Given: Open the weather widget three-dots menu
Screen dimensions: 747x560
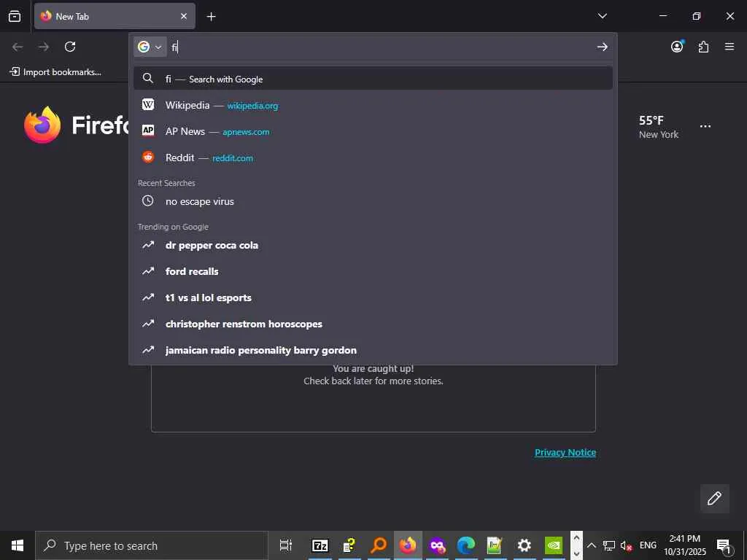Looking at the screenshot, I should [705, 126].
